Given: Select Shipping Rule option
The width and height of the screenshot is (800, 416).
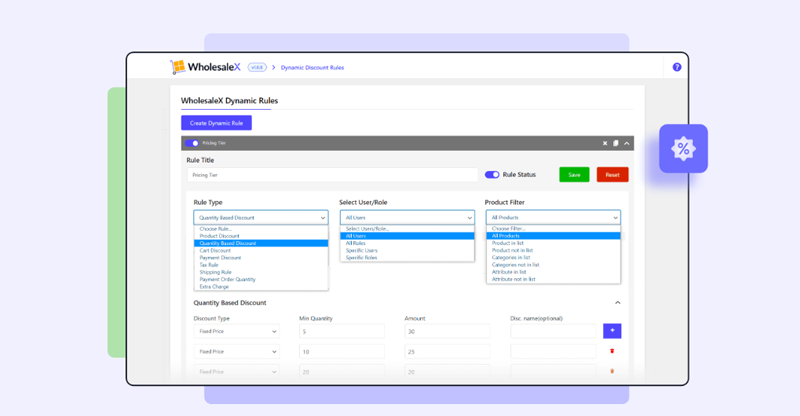Looking at the screenshot, I should tap(261, 272).
